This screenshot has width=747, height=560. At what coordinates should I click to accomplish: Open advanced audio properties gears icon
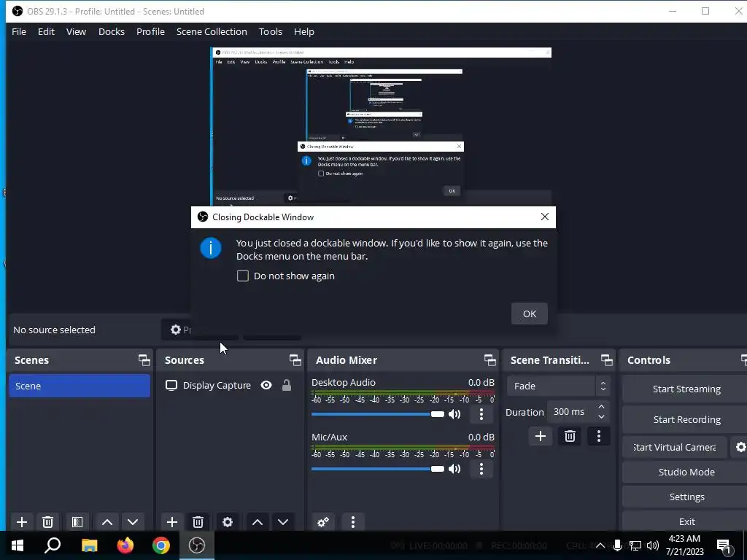click(x=323, y=522)
